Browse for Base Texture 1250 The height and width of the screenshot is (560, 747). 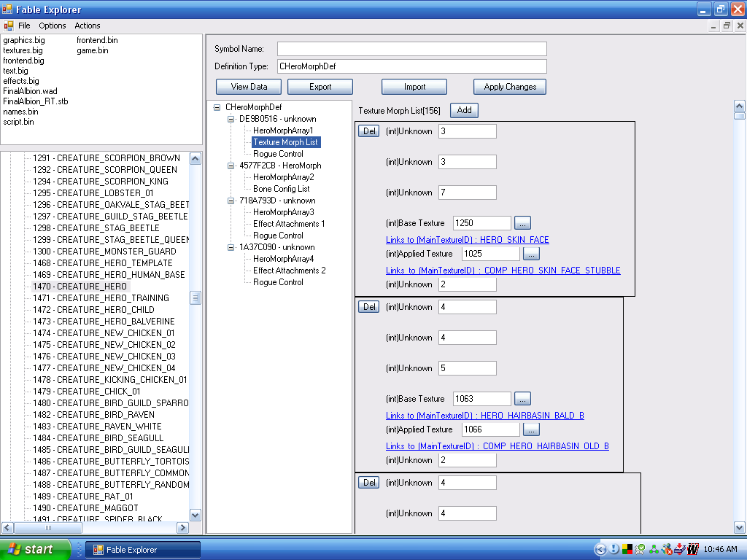click(x=523, y=223)
